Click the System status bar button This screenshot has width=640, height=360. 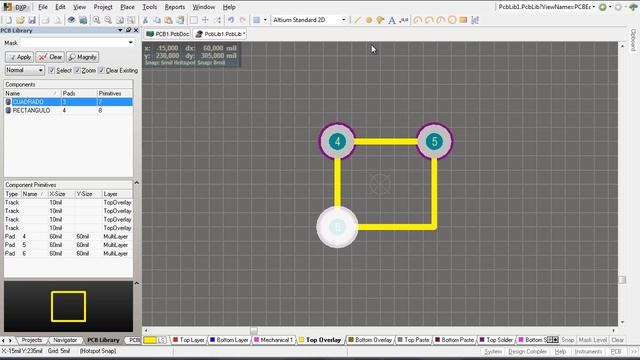click(493, 351)
